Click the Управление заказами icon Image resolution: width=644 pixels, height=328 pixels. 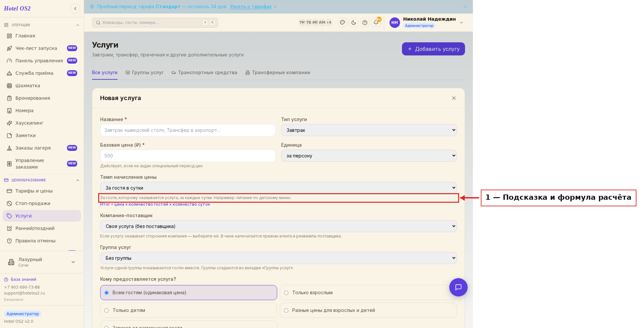(x=10, y=164)
